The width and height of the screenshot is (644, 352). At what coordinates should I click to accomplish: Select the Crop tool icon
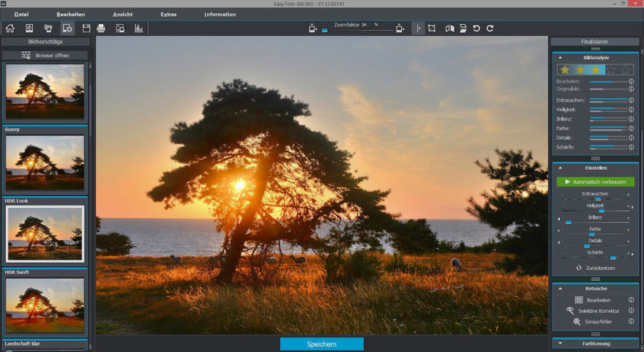point(432,29)
